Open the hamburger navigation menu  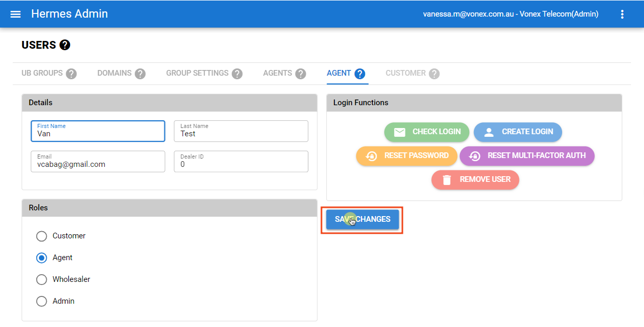[16, 14]
